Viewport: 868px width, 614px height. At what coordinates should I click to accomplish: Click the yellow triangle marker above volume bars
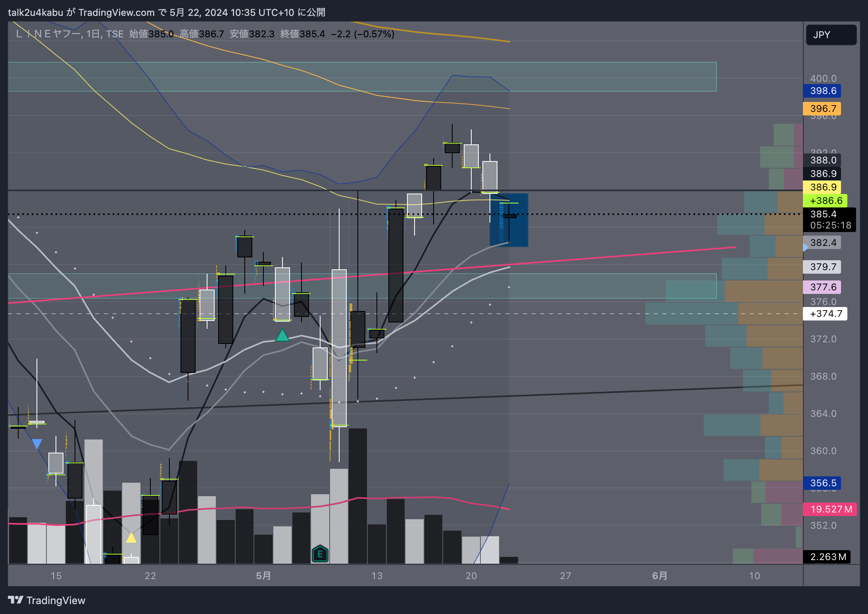coord(131,537)
